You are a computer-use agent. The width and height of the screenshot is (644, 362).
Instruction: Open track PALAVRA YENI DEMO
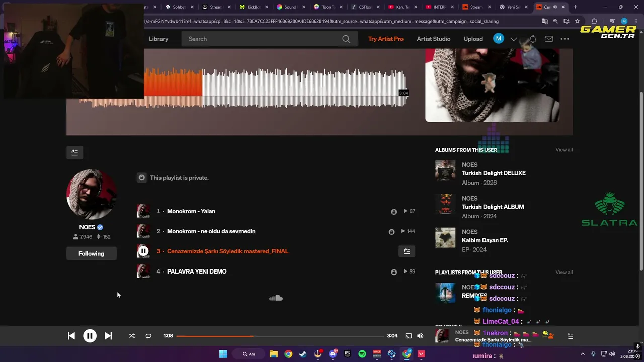click(x=197, y=271)
